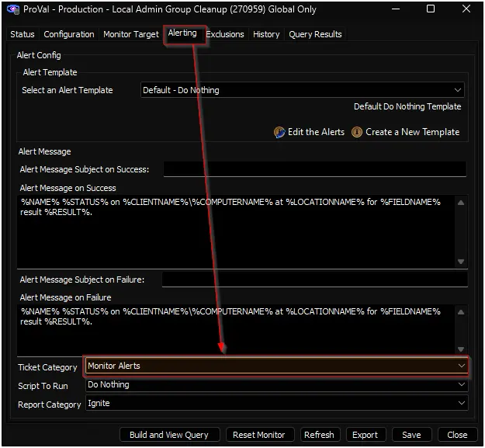485x448 pixels.
Task: Click the 'Ticket Category' label
Action: pyautogui.click(x=47, y=367)
